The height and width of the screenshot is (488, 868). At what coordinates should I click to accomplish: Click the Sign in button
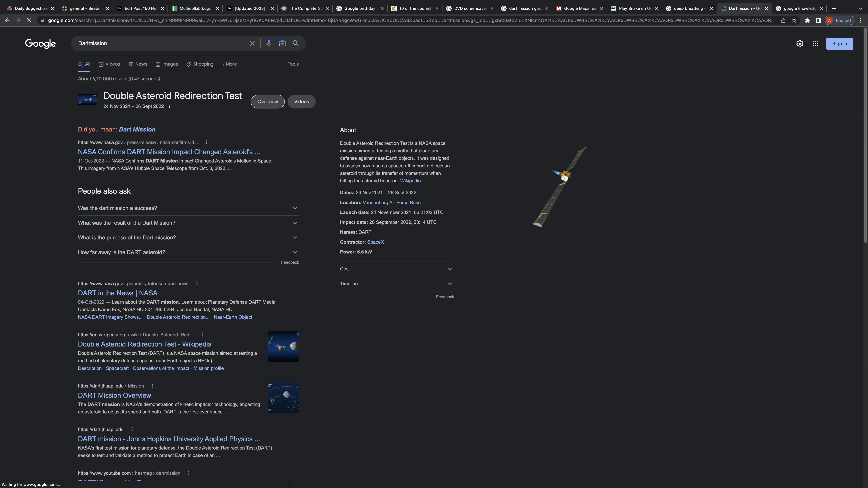(839, 43)
